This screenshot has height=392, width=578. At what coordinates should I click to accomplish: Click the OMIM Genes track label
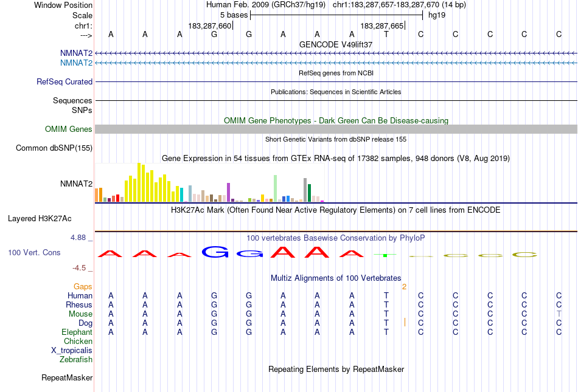click(x=69, y=129)
